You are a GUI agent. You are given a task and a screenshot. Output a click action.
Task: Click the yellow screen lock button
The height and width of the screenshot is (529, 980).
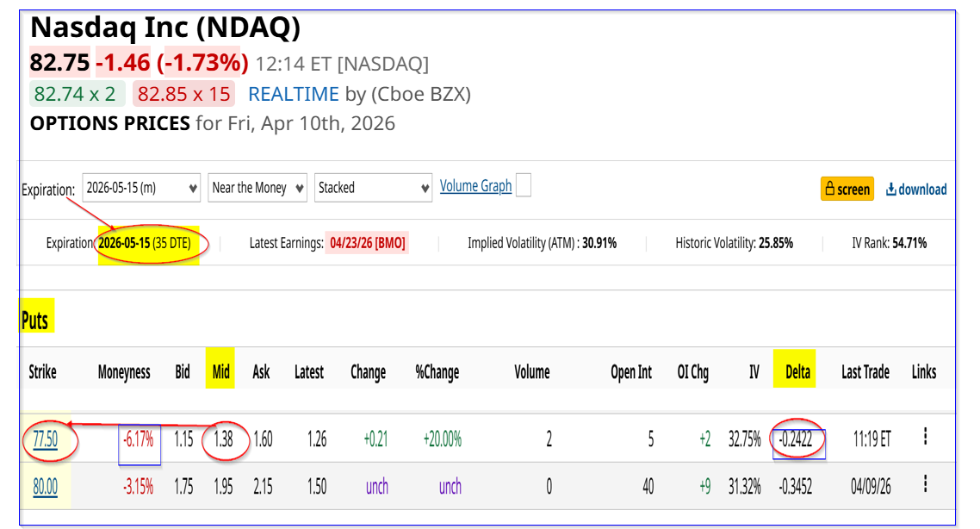[x=847, y=189]
